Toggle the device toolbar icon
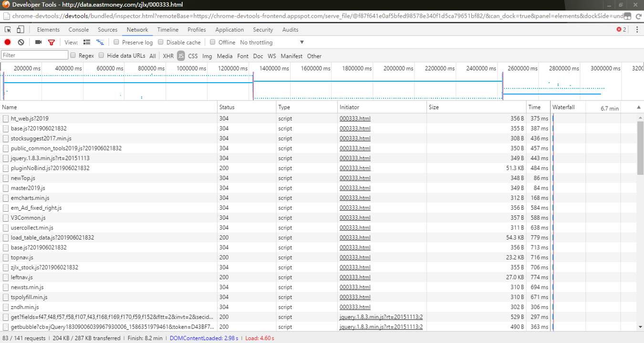This screenshot has height=343, width=644. [20, 30]
